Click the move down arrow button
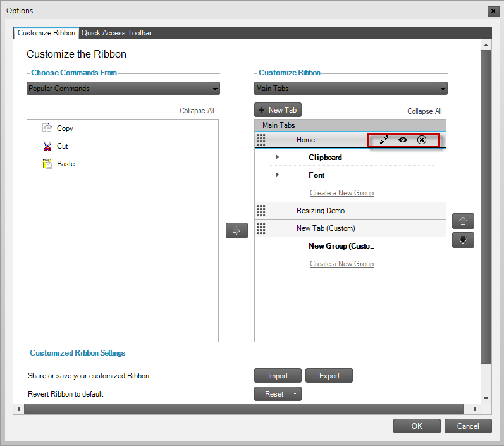 point(463,240)
